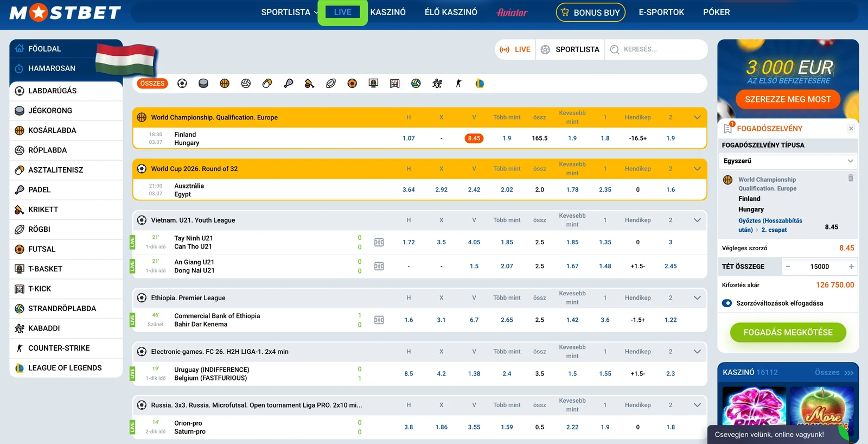Open the LIVE tab in top navigation
Screen dimensions: 868x444
coord(343,12)
